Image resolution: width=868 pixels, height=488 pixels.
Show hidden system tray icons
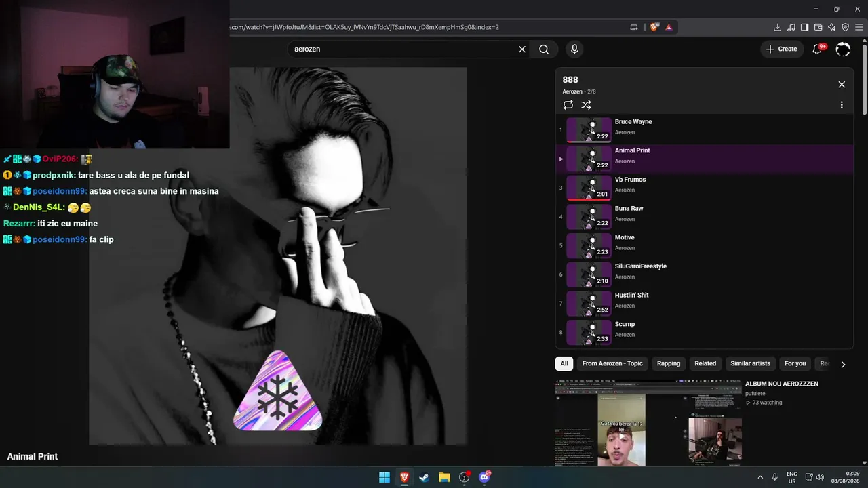tap(760, 477)
